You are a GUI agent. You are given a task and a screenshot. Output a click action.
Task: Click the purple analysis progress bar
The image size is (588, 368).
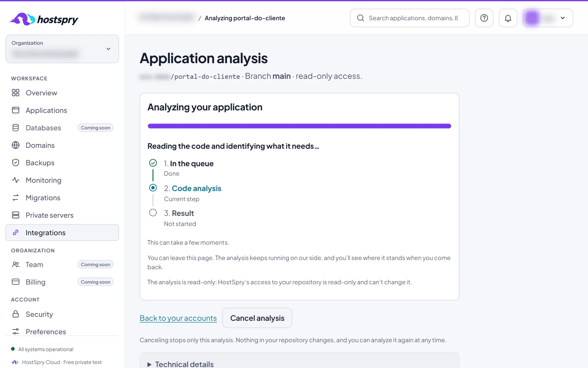click(x=299, y=126)
